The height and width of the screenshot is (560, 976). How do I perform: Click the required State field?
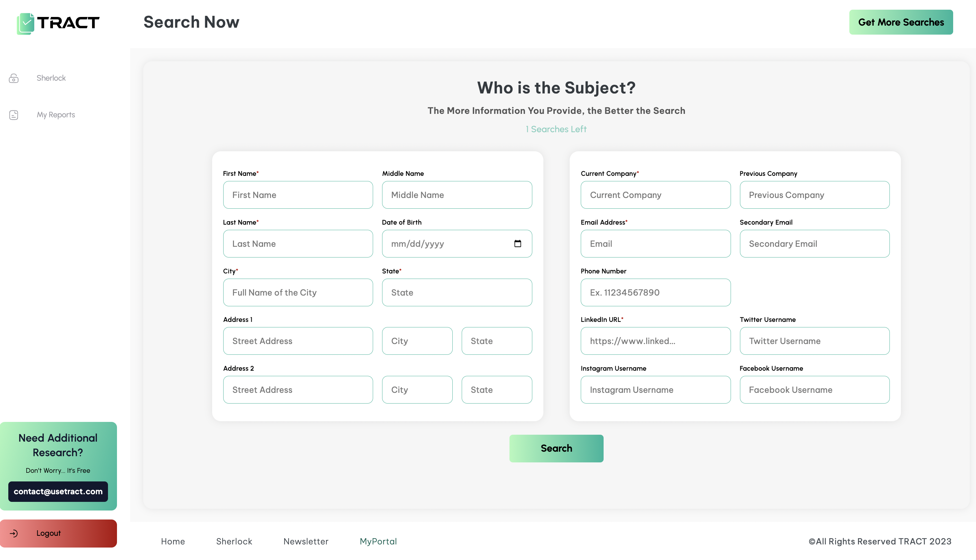coord(457,292)
